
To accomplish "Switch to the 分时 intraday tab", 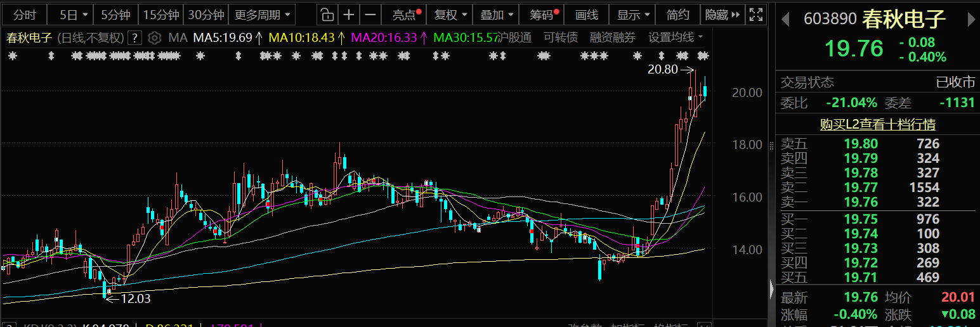I will (x=24, y=15).
